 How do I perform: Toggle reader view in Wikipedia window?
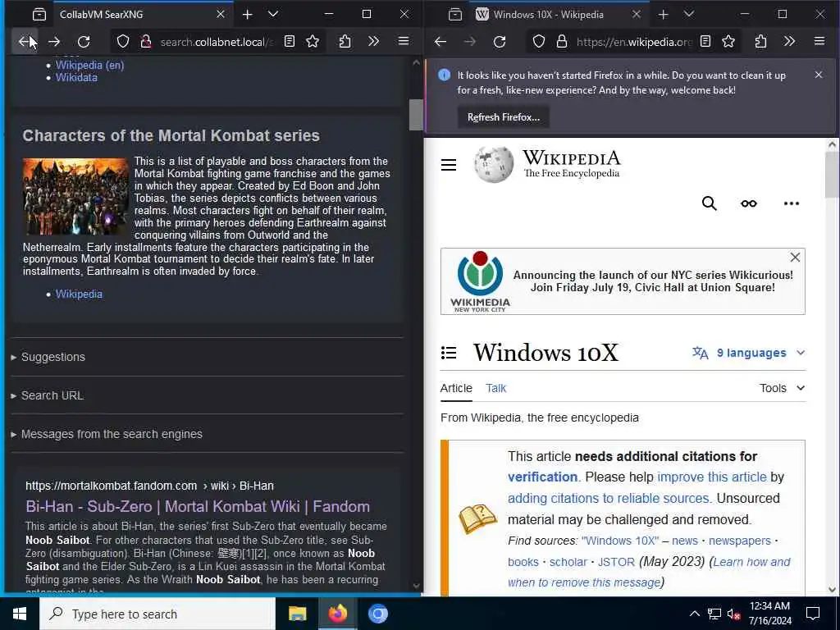click(705, 41)
